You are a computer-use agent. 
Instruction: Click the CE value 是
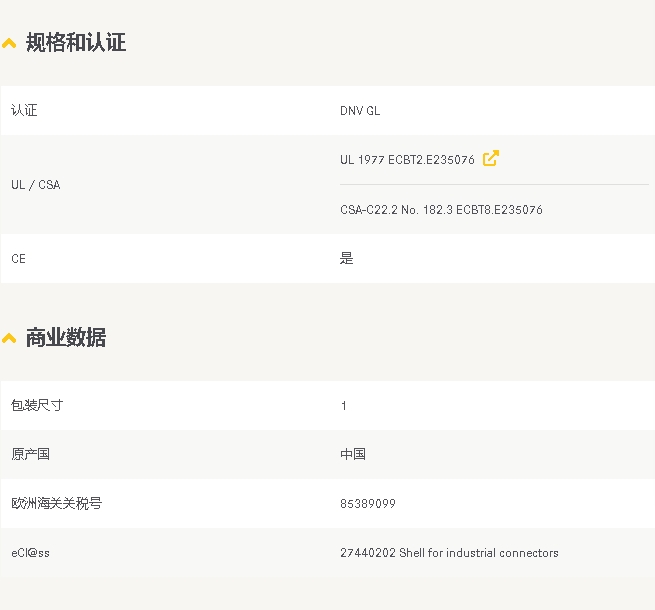click(x=347, y=258)
